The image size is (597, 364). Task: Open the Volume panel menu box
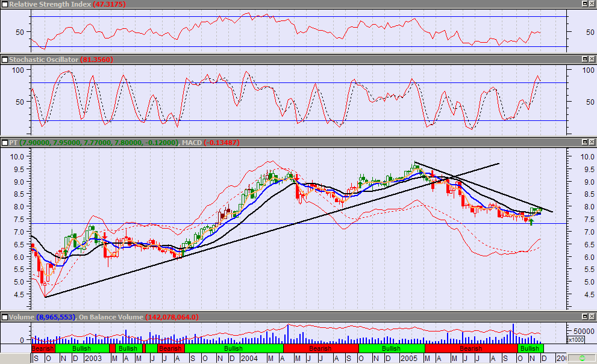(x=4, y=317)
